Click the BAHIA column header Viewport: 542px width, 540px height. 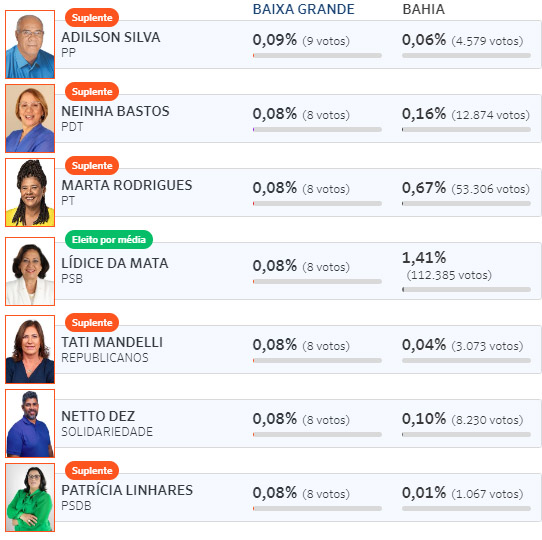pyautogui.click(x=423, y=9)
